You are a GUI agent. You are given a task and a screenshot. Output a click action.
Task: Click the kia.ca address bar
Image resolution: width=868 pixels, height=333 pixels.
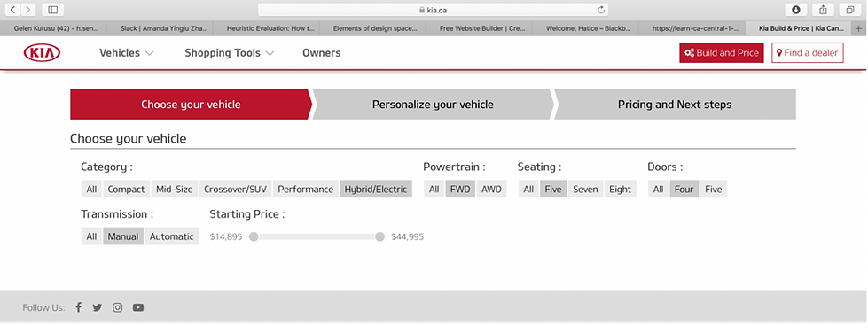[433, 10]
